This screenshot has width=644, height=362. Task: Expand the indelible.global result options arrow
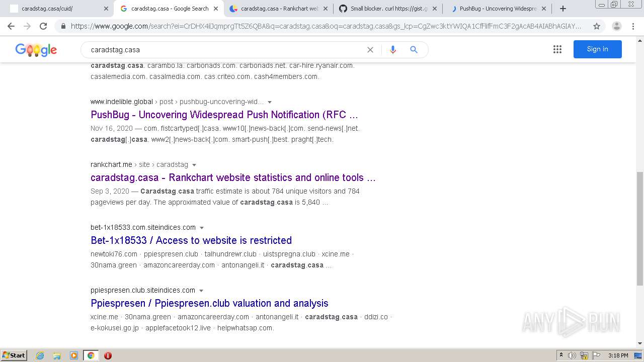(x=270, y=102)
